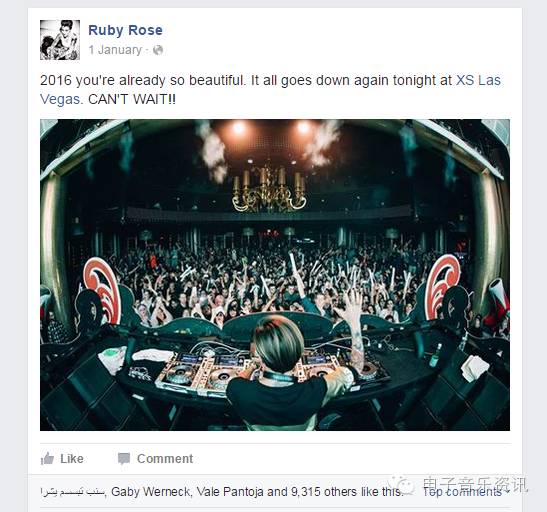Click the "Like" text label

click(x=72, y=458)
